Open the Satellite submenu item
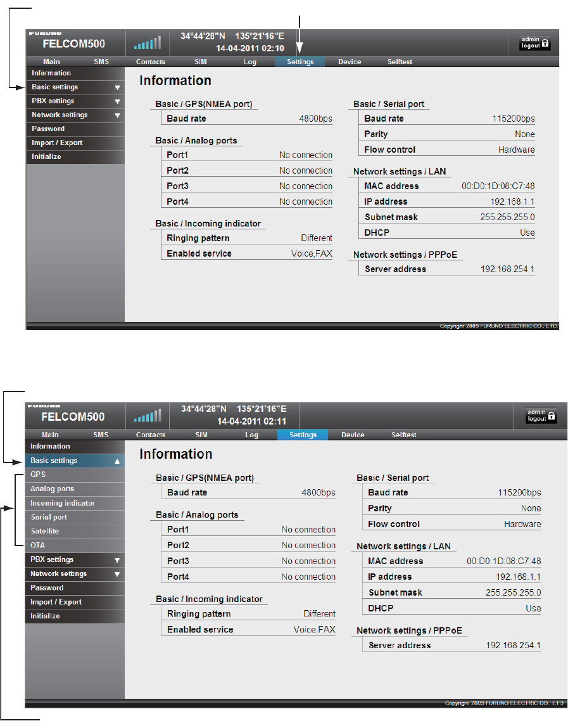This screenshot has width=568, height=728. (75, 531)
